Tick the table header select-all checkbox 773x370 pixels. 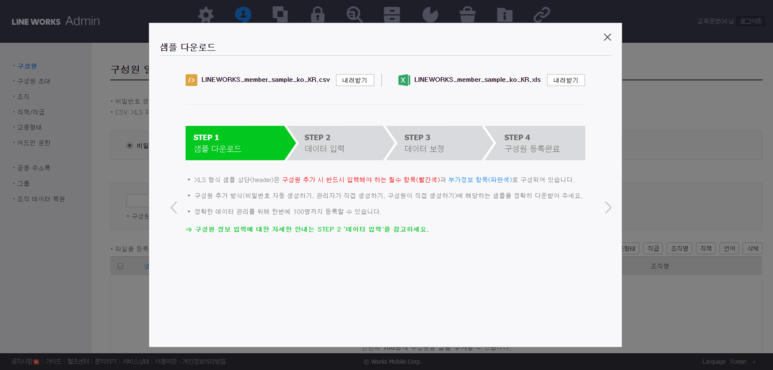tap(120, 266)
